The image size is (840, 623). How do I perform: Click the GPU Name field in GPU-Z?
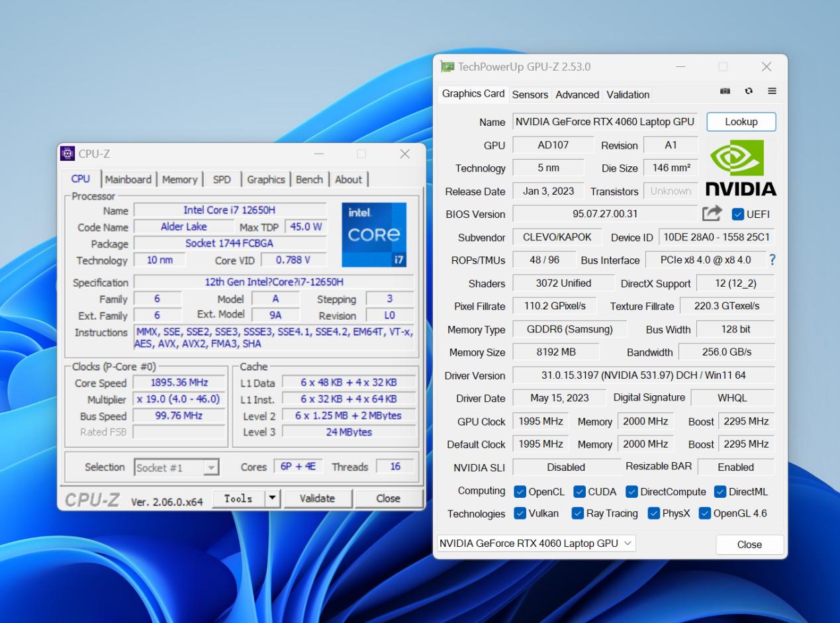[x=605, y=122]
